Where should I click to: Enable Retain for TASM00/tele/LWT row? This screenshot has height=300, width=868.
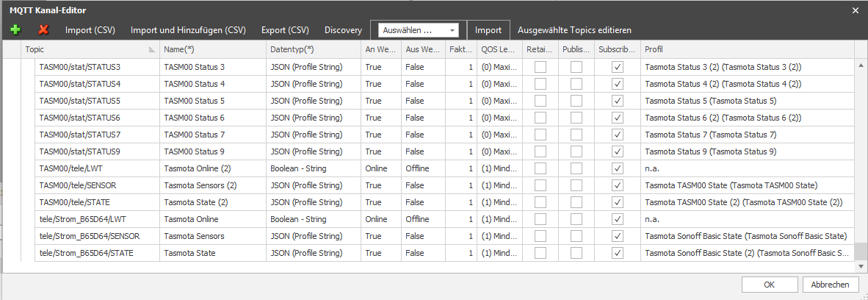pyautogui.click(x=540, y=168)
